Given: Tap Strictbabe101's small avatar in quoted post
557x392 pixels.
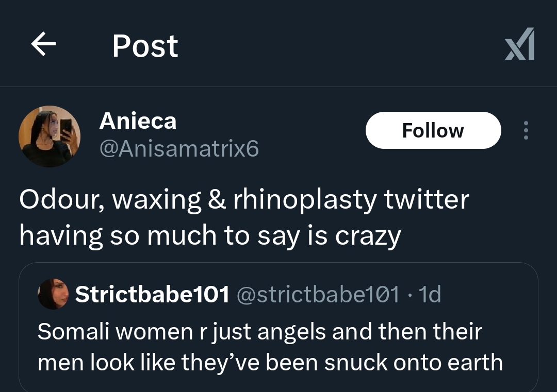Looking at the screenshot, I should 53,294.
